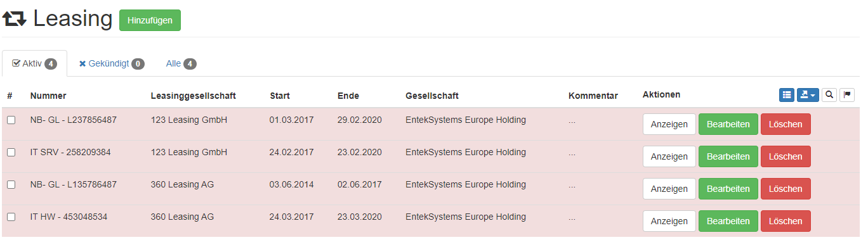The width and height of the screenshot is (868, 247).
Task: Click the Leasing arrows icon in header
Action: [15, 20]
